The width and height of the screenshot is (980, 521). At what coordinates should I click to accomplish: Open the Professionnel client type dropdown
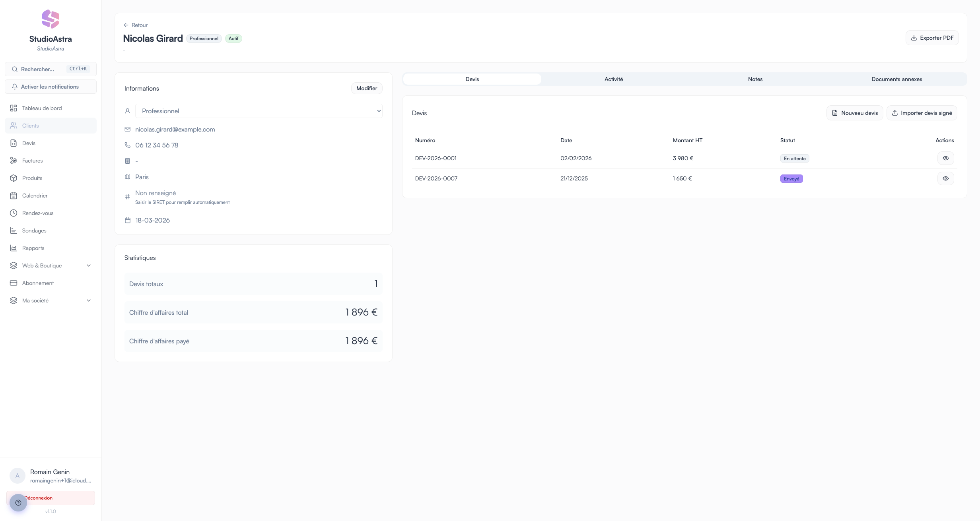click(x=259, y=111)
